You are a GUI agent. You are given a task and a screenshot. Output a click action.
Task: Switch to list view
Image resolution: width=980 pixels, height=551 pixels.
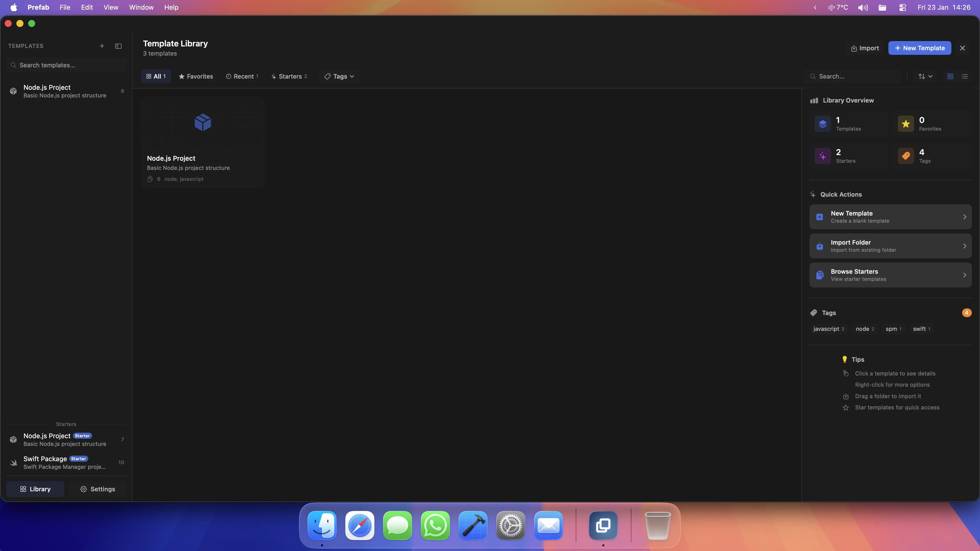965,76
